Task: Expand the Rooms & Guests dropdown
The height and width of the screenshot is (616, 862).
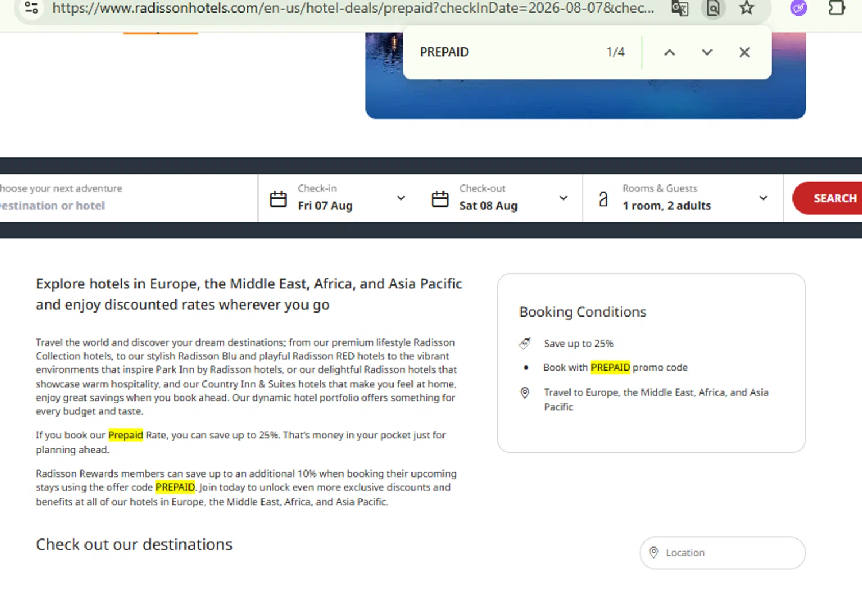Action: pos(763,198)
